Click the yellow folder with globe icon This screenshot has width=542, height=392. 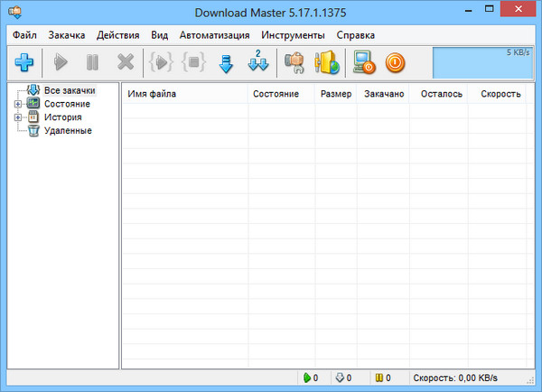pyautogui.click(x=326, y=63)
